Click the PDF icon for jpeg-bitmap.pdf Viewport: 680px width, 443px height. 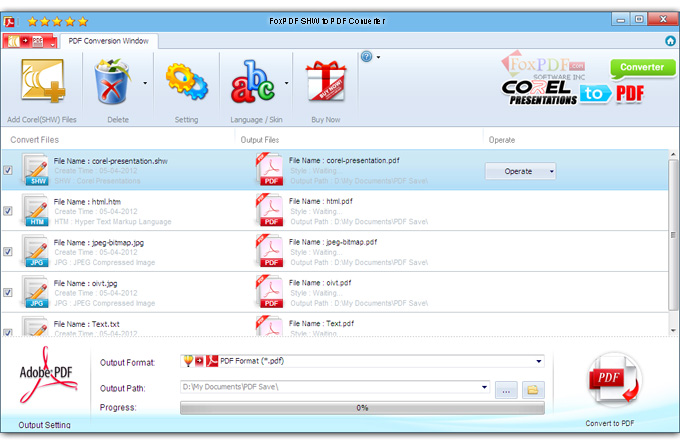[x=270, y=251]
